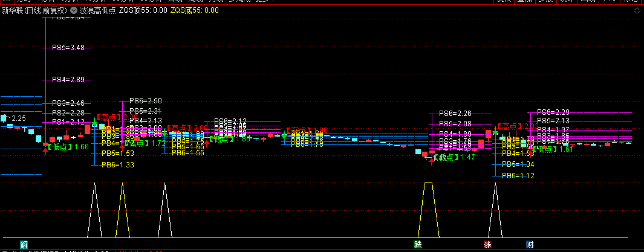This screenshot has width=644, height=252.
Task: Open the 波浪高低点 indicator dropdown arrow
Action: 74,10
